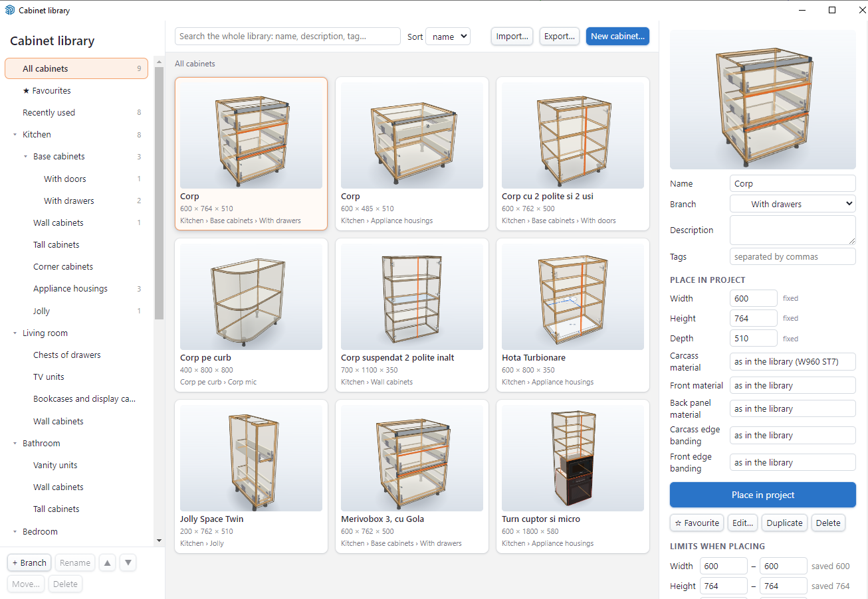Click the Export... button

560,37
